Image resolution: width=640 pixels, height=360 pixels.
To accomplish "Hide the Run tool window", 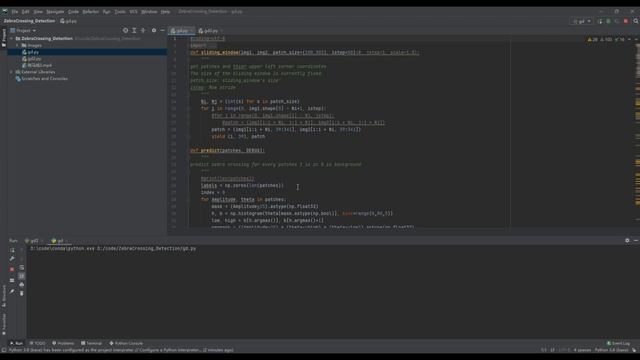I will tap(636, 241).
